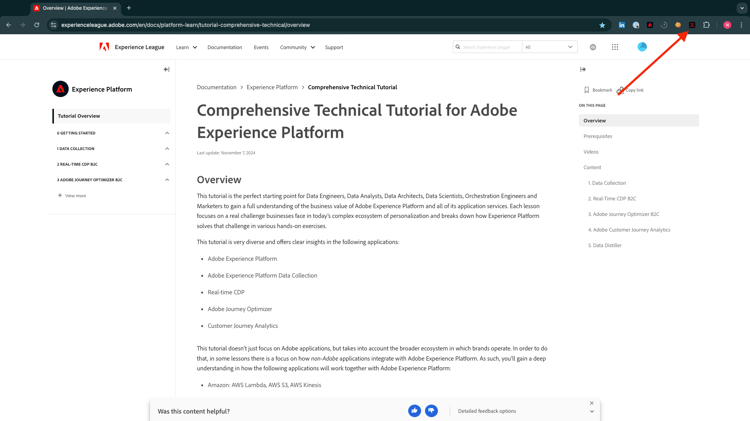750x421 pixels.
Task: Open a new browser tab
Action: 129,8
